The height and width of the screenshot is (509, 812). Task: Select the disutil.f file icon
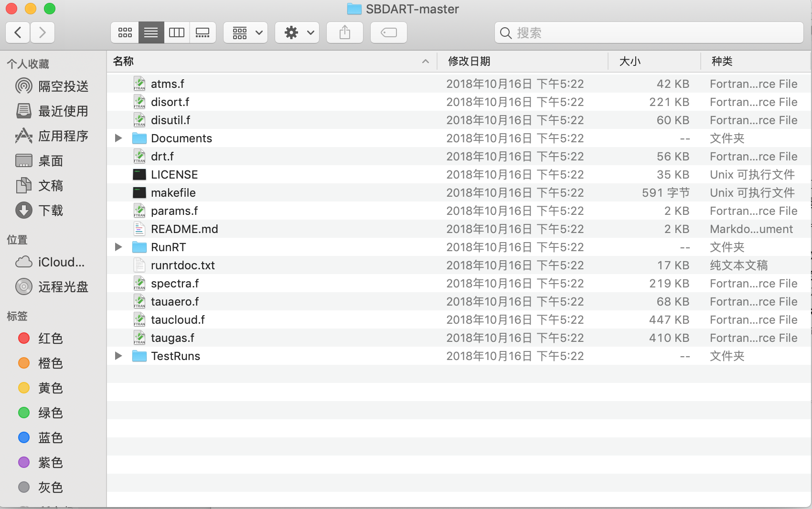tap(139, 120)
